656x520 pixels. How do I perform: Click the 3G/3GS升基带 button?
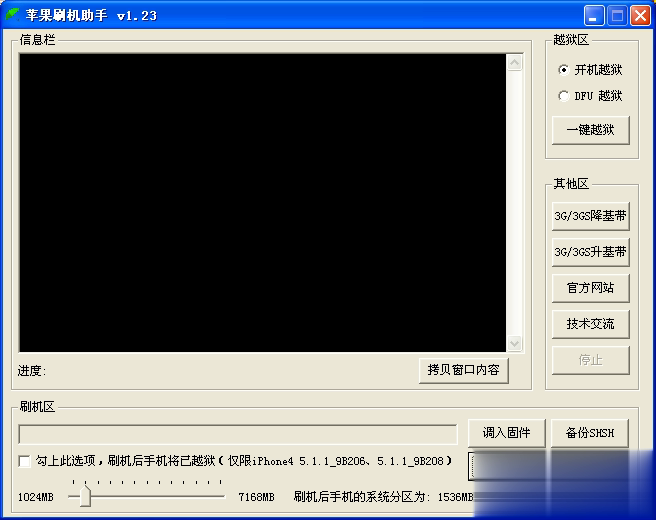coord(590,252)
